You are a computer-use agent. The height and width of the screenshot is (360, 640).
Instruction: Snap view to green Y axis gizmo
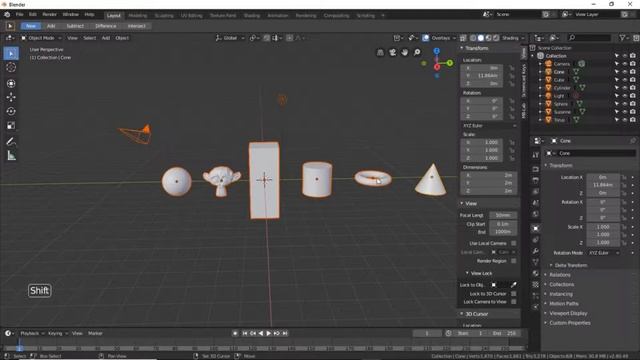tap(449, 63)
